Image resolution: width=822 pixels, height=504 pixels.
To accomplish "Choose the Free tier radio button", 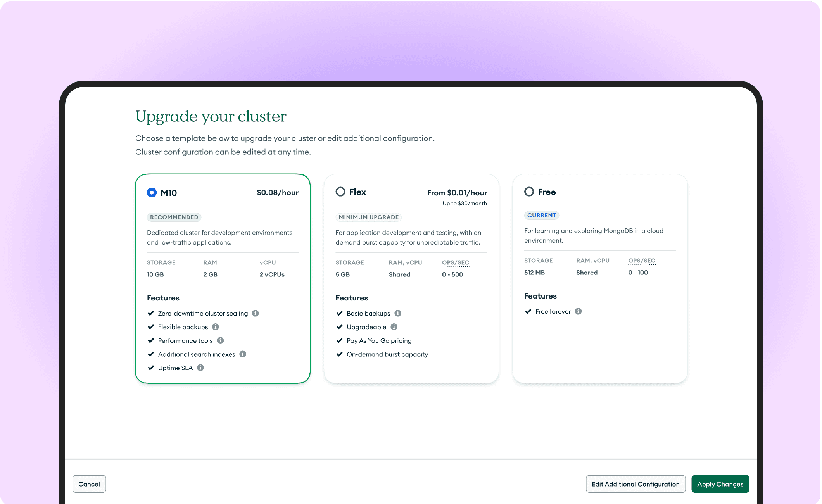I will click(x=529, y=192).
